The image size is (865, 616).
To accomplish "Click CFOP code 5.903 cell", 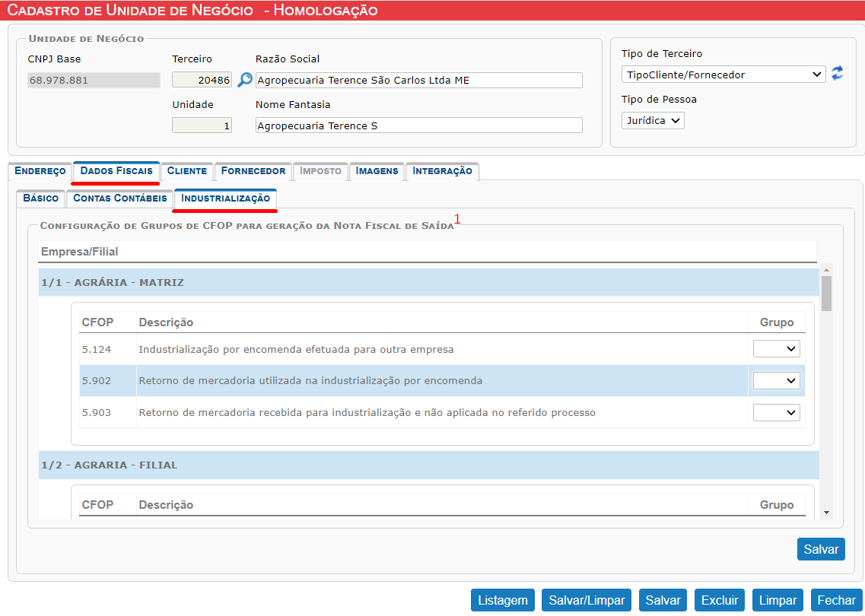I will (x=108, y=412).
